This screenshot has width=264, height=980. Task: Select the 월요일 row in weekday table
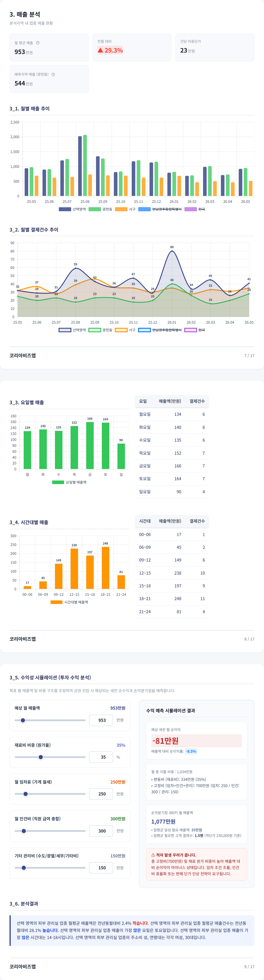click(x=172, y=414)
